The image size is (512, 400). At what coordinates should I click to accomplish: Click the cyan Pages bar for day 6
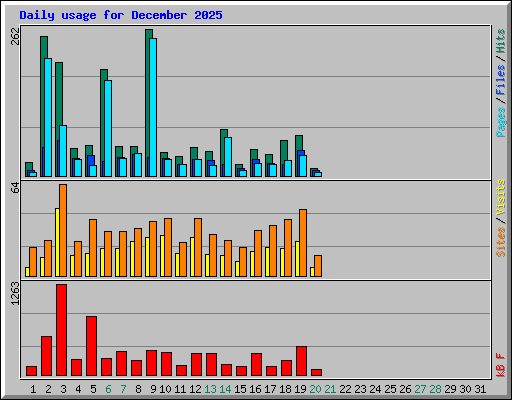point(108,128)
